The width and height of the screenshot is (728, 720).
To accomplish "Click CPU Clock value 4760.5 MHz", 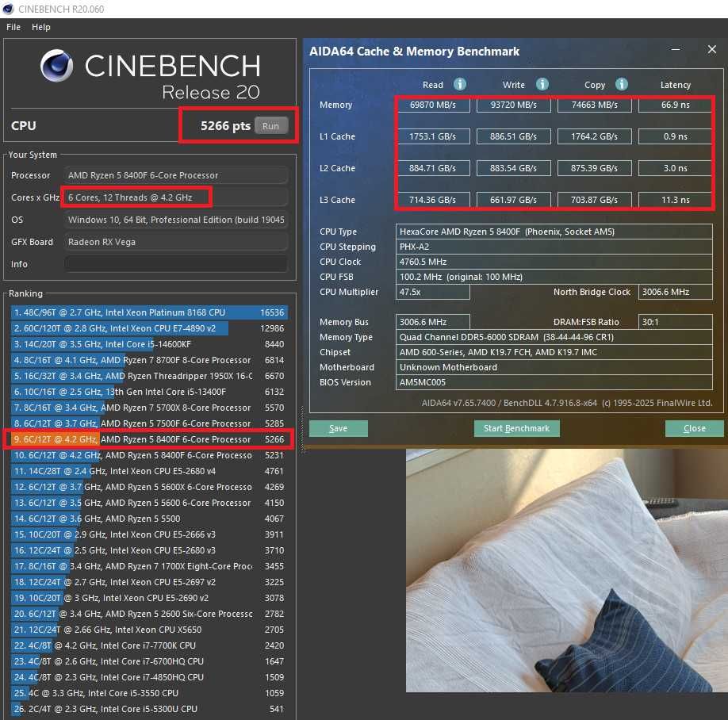I will click(x=554, y=262).
